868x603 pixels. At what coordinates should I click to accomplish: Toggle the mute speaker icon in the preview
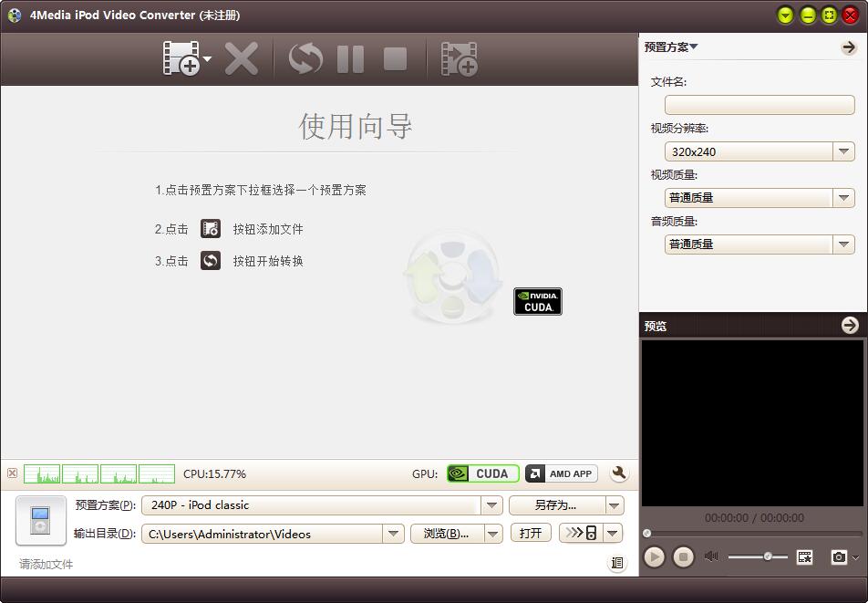click(x=710, y=556)
